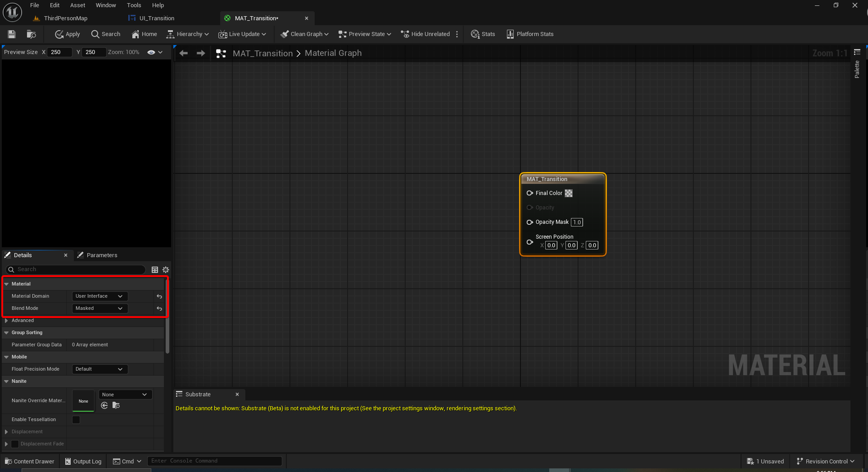Edit Preview Size Y field
The image size is (868, 472).
coord(94,52)
